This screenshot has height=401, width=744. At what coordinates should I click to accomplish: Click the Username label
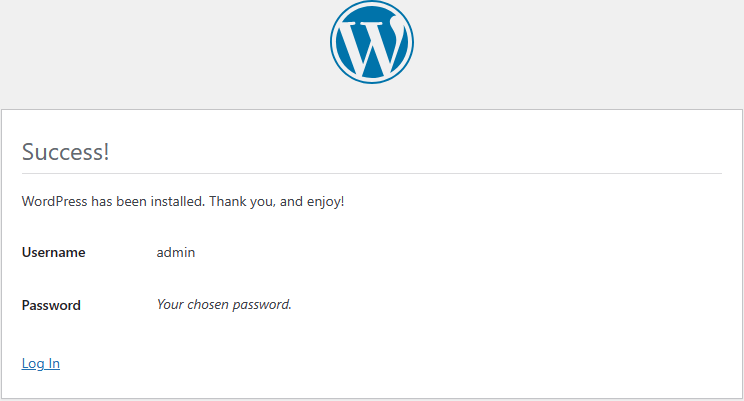point(54,252)
